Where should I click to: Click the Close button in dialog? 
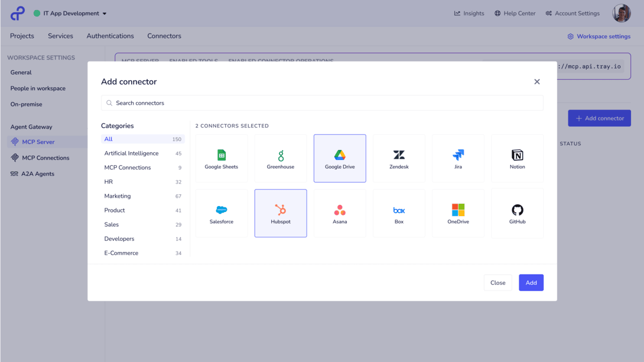coord(498,282)
